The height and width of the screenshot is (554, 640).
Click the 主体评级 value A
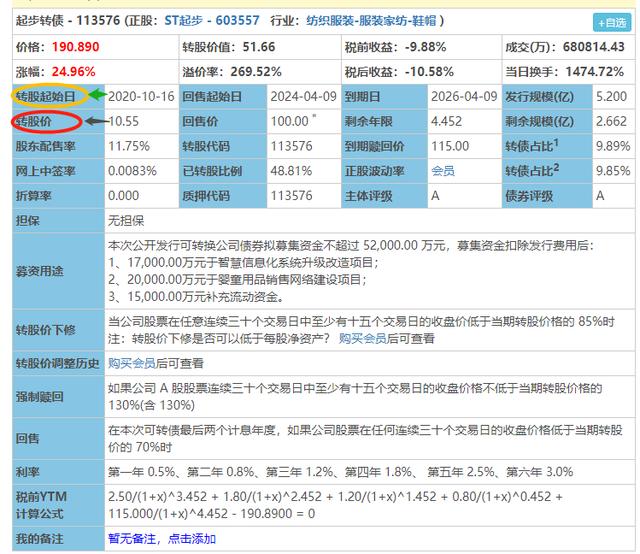[x=435, y=196]
